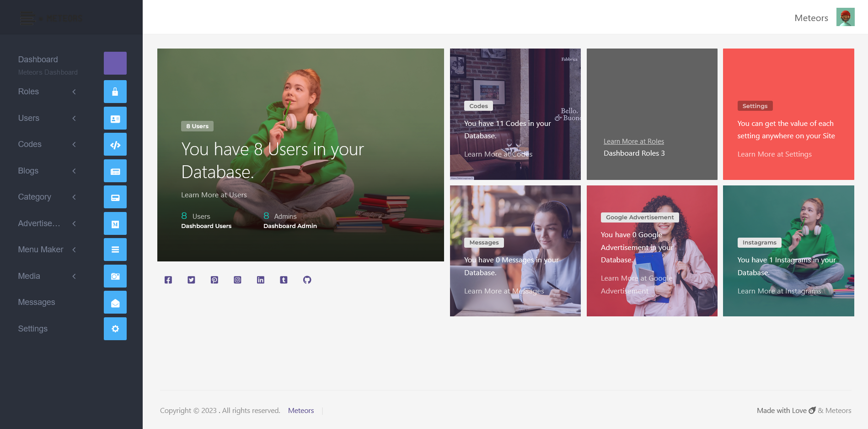Open the Instagram social icon
868x429 pixels.
237,280
